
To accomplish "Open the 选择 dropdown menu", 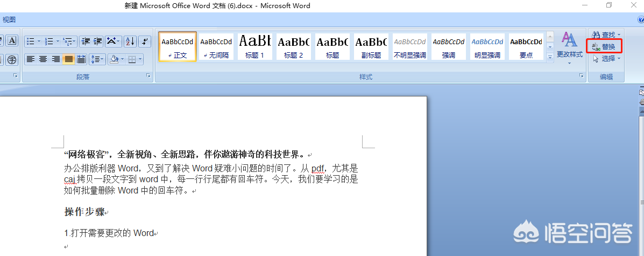I will click(606, 58).
